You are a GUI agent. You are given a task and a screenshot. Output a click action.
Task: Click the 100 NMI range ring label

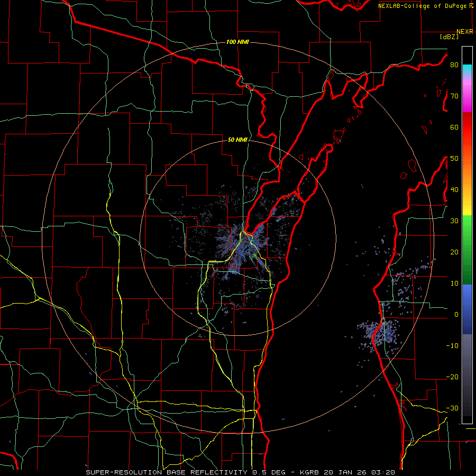[x=237, y=42]
